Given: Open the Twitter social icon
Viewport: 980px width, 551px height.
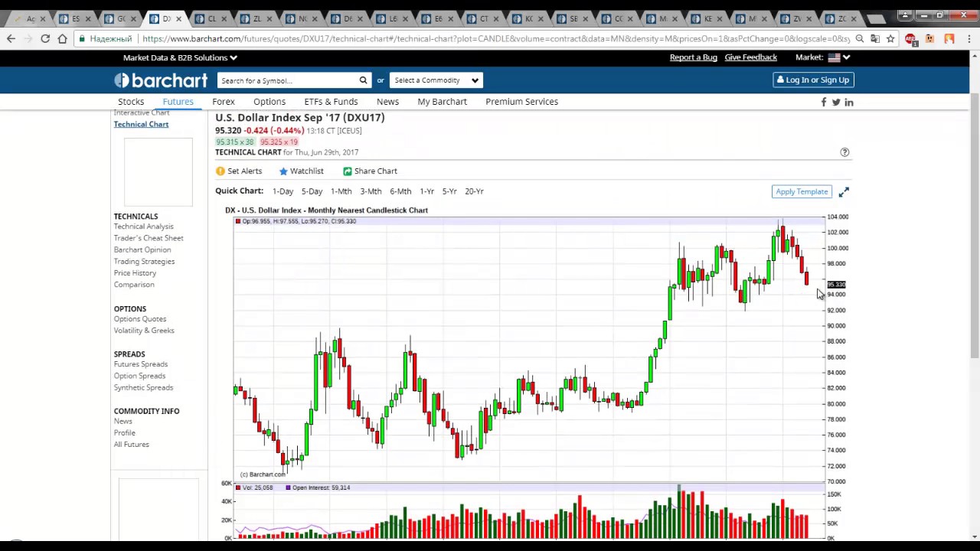Looking at the screenshot, I should click(836, 102).
